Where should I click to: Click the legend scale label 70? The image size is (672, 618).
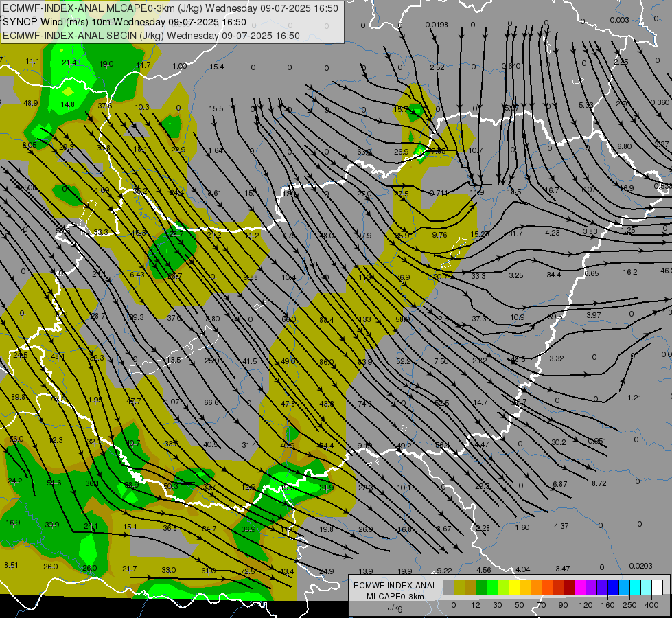pos(542,605)
